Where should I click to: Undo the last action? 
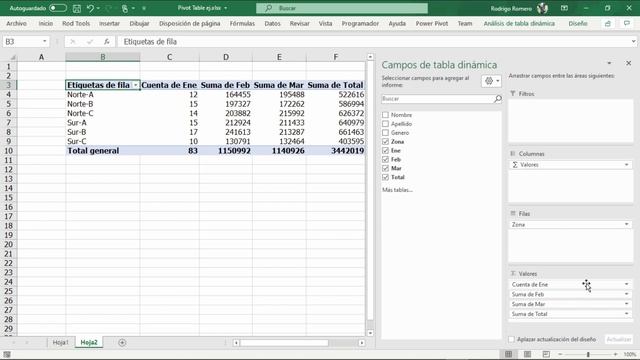pyautogui.click(x=91, y=8)
